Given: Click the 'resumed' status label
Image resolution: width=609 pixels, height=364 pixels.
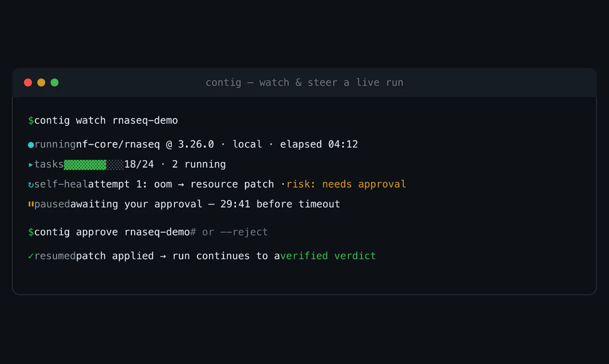Looking at the screenshot, I should (x=55, y=256).
